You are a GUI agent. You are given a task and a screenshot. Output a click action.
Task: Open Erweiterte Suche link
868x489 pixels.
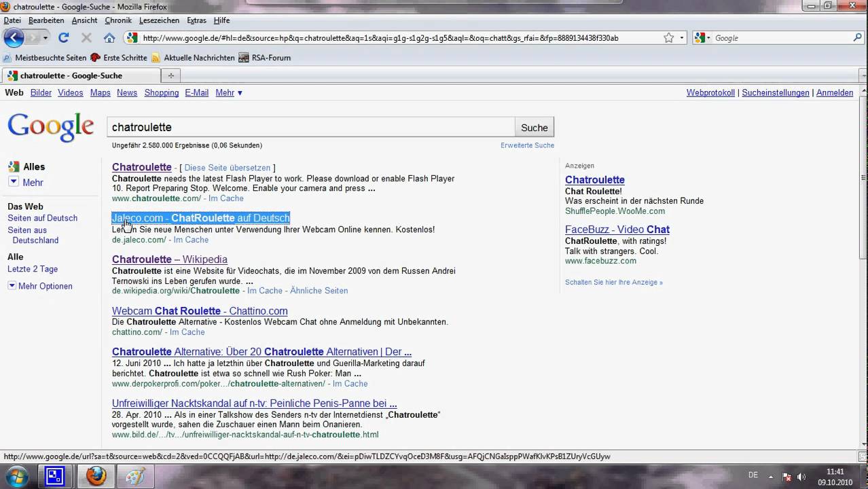[527, 145]
